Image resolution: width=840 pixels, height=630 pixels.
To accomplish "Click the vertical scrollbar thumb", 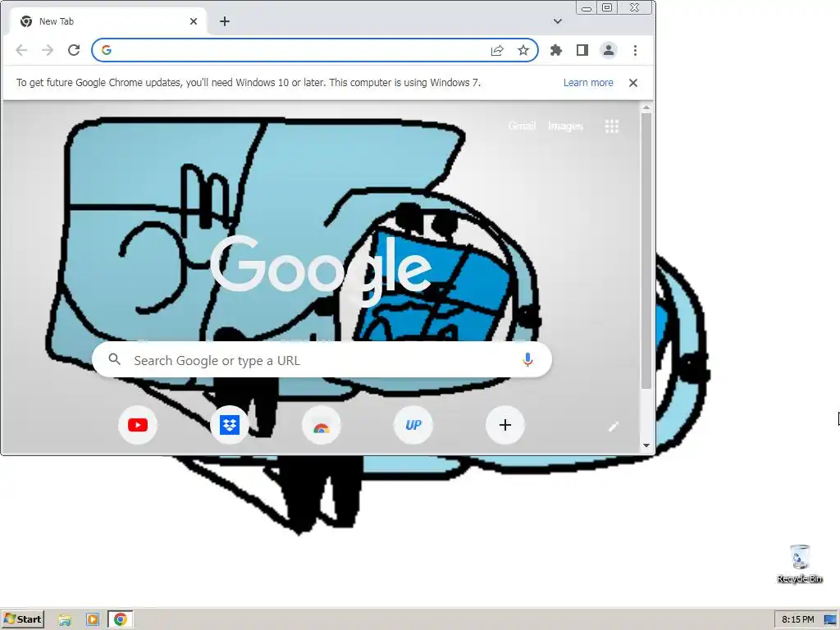I will point(646,251).
